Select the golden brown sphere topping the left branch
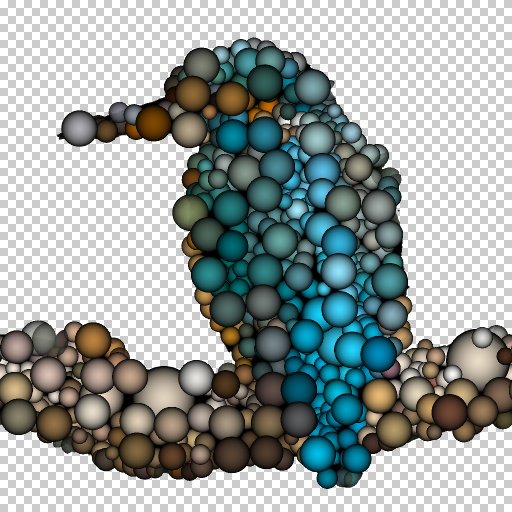Viewport: 512px width, 512px height. (x=93, y=340)
